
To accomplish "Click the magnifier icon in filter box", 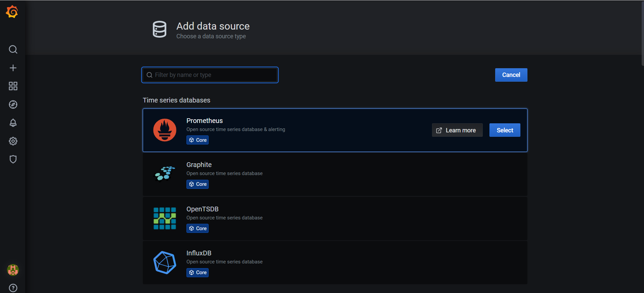I will [149, 75].
